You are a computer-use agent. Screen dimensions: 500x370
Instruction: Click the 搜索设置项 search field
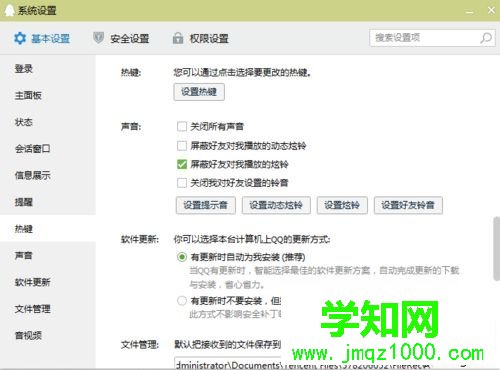[432, 38]
